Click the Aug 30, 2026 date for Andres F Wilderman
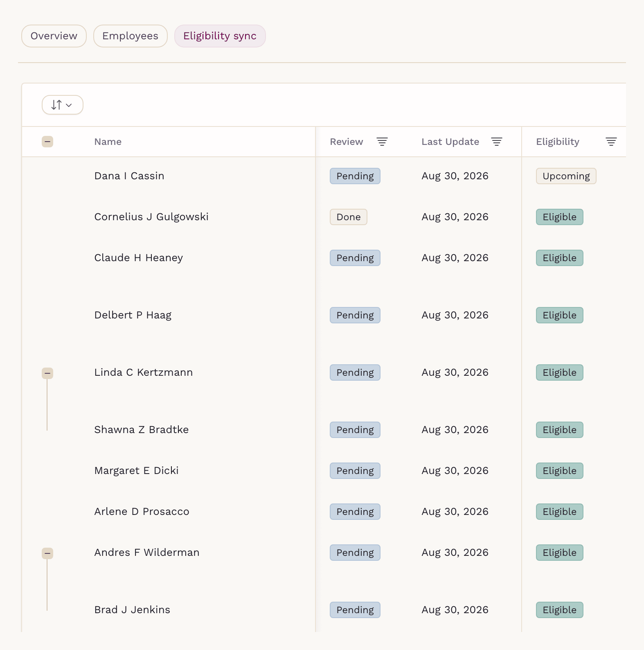This screenshot has width=644, height=650. coord(455,553)
